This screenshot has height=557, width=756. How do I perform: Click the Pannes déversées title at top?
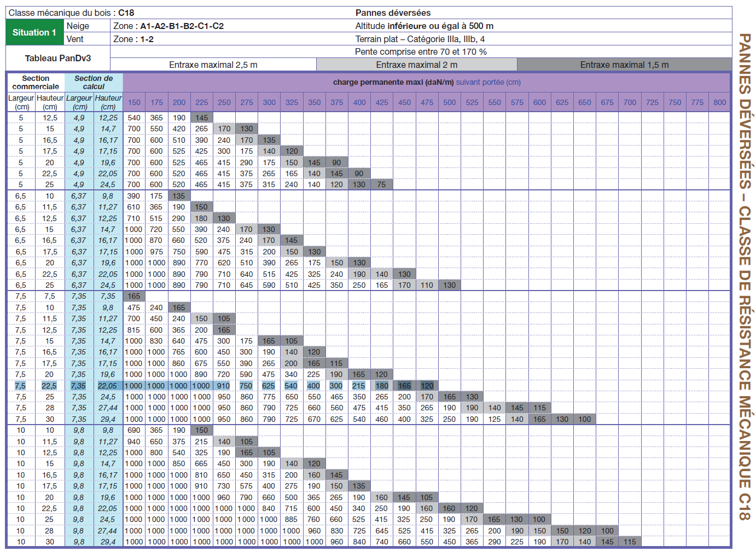(x=393, y=13)
